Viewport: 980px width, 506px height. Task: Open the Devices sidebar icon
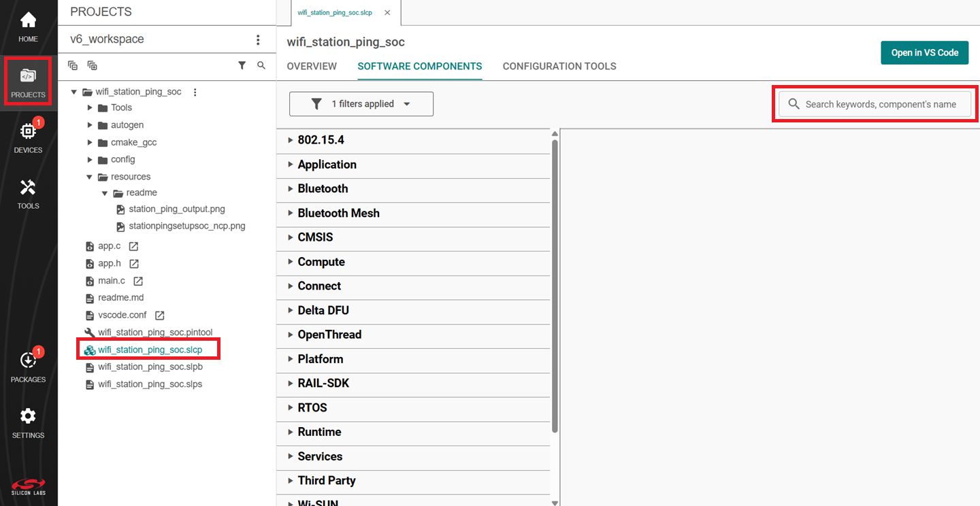(x=28, y=136)
